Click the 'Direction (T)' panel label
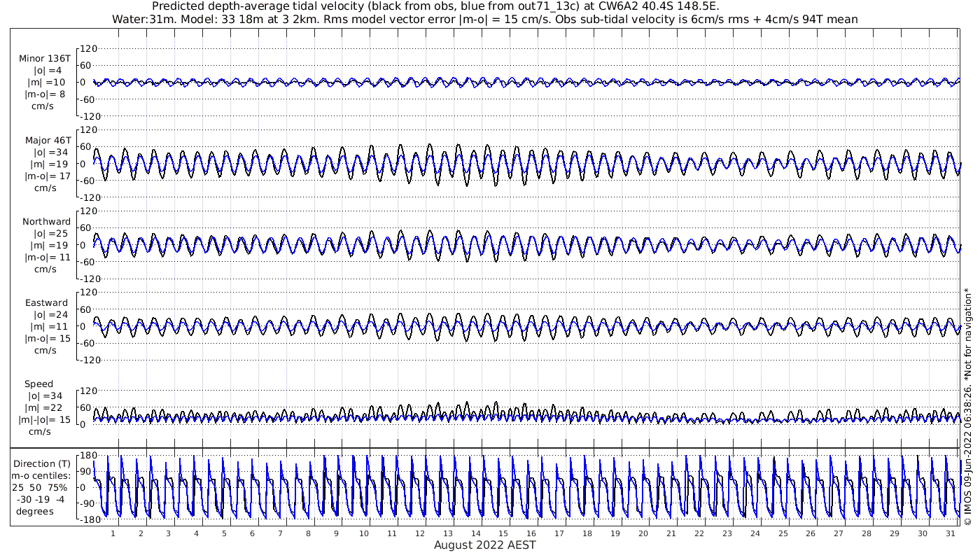This screenshot has height=560, width=980. coord(42,463)
